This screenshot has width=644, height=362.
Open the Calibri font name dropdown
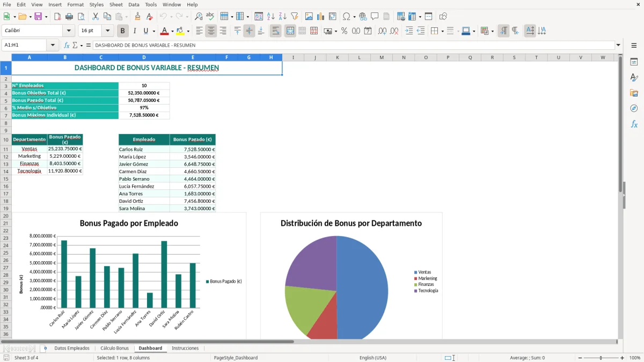pos(68,31)
